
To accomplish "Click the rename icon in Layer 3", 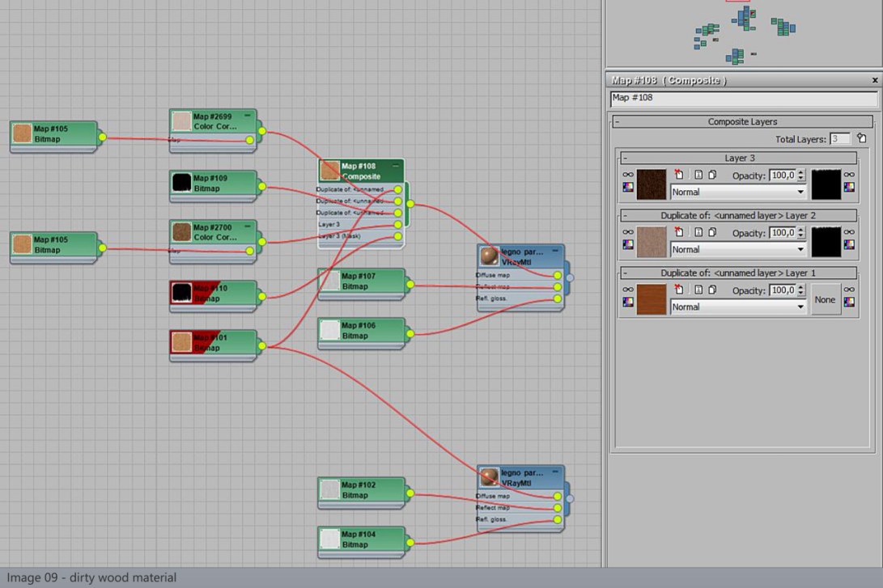I will tap(697, 175).
